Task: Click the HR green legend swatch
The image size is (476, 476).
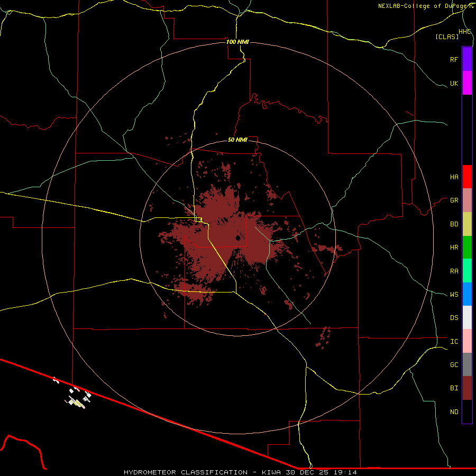Action: 467,248
